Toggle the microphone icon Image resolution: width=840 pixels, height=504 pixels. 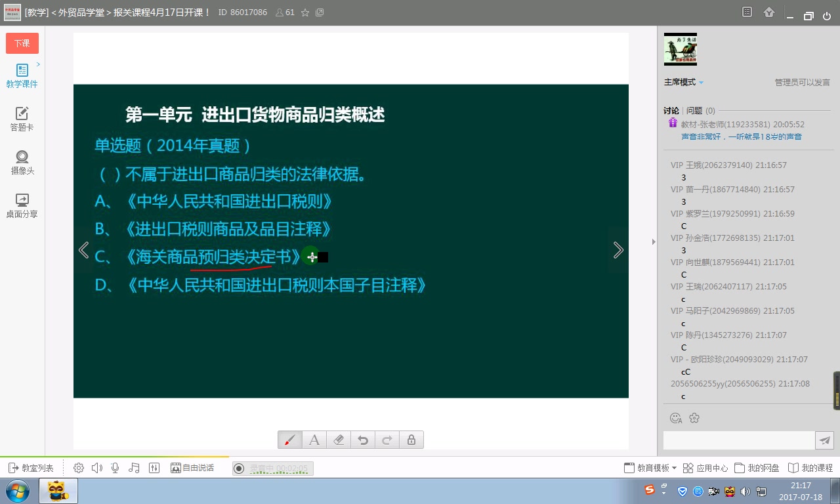coord(115,468)
